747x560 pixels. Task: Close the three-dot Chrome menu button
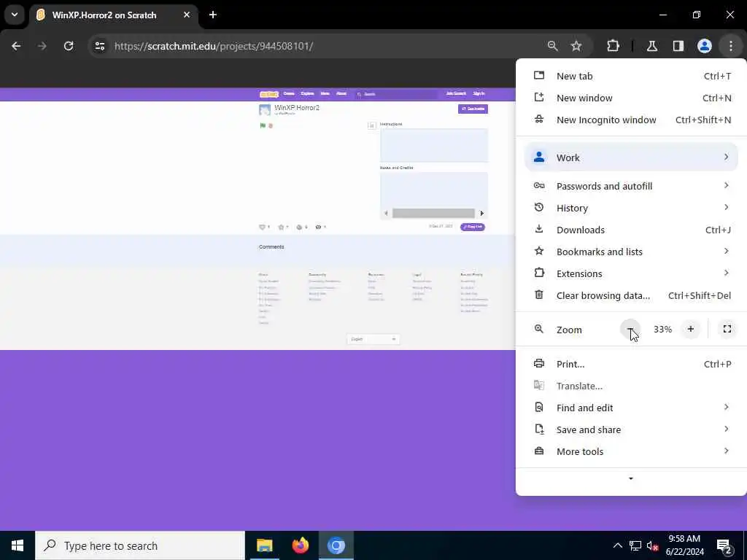[x=731, y=46]
